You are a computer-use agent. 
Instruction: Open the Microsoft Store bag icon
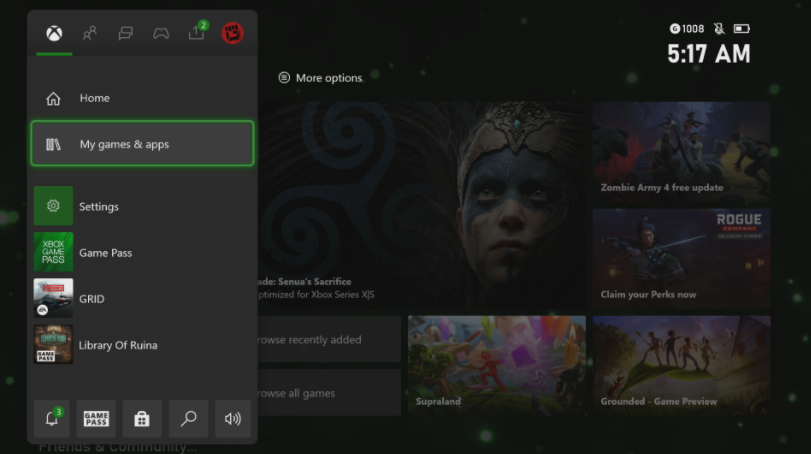click(142, 418)
